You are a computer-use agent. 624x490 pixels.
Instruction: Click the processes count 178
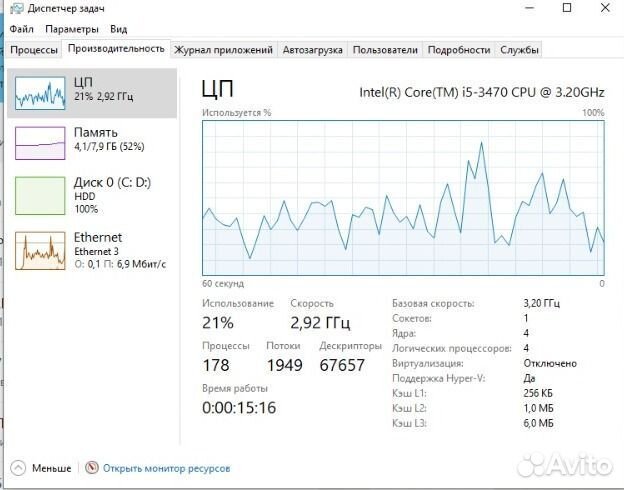pyautogui.click(x=216, y=365)
